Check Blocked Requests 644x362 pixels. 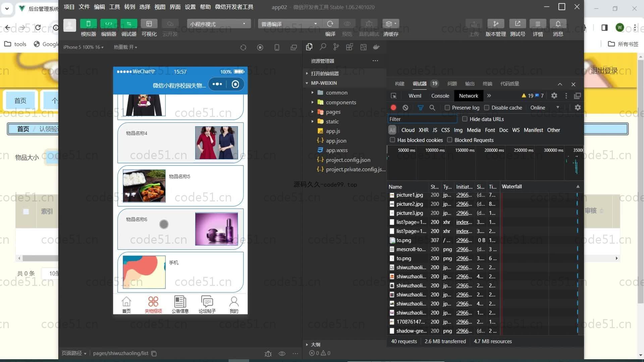[450, 140]
